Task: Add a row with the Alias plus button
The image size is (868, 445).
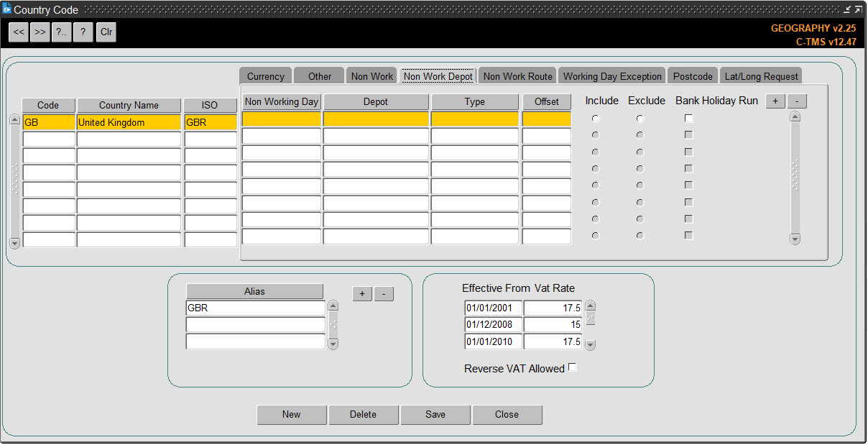Action: pyautogui.click(x=362, y=293)
